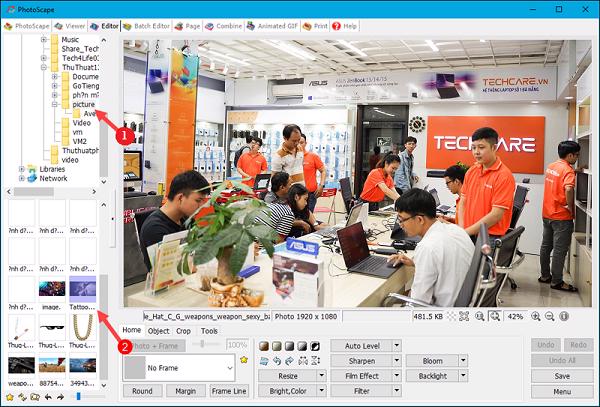
Task: Rotate photo 90 degrees counterclockwise
Action: tap(277, 361)
